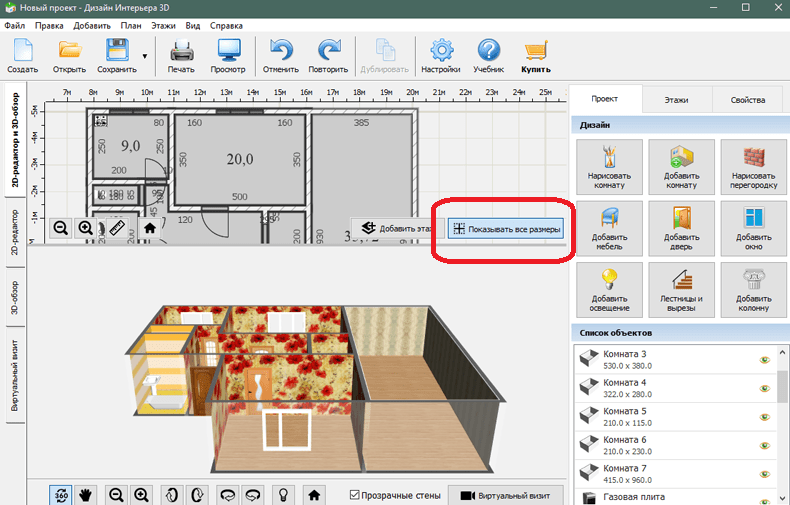The width and height of the screenshot is (790, 505).
Task: Reset 2D plan view with home icon
Action: pos(150,228)
